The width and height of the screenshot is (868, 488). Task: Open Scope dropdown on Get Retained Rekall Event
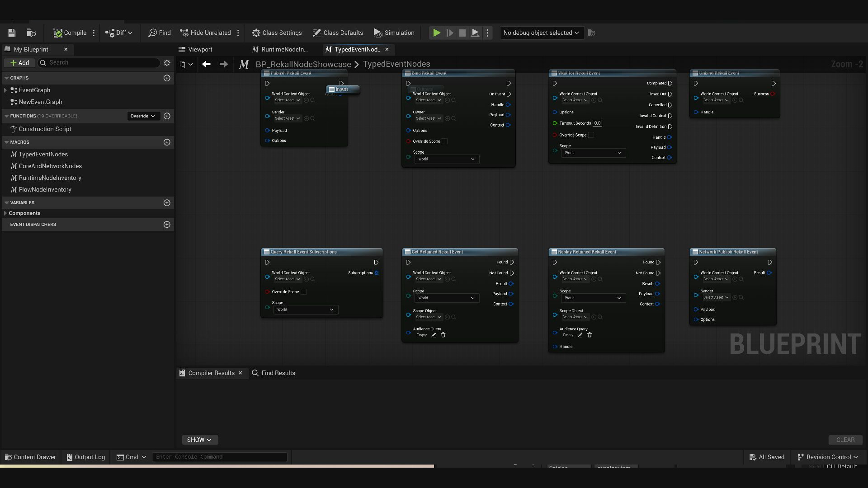pyautogui.click(x=446, y=298)
